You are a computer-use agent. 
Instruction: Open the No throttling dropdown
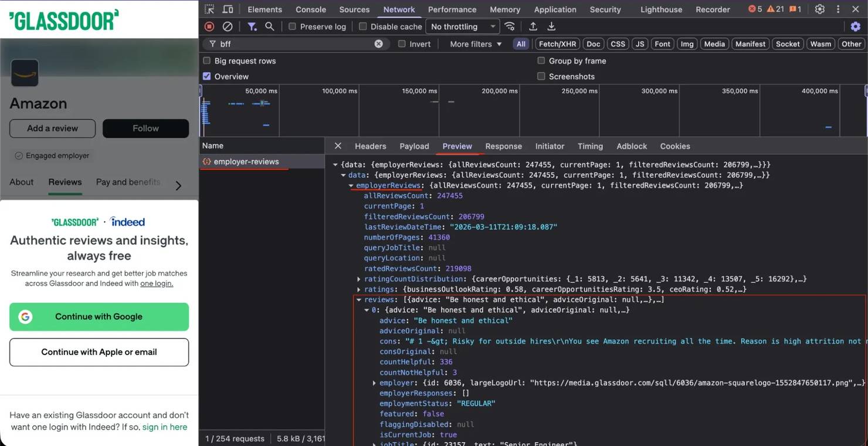(x=463, y=26)
